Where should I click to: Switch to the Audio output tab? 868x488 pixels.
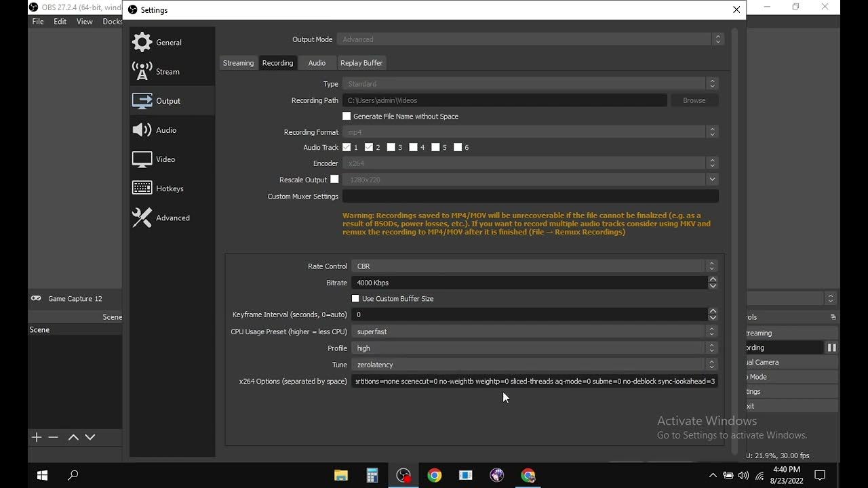pos(317,62)
